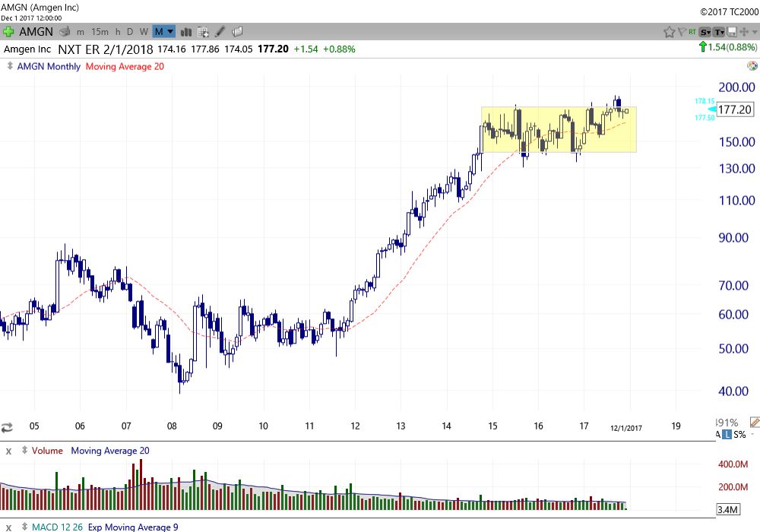Click the Moving Average 20 price label
The image size is (760, 532).
[125, 66]
